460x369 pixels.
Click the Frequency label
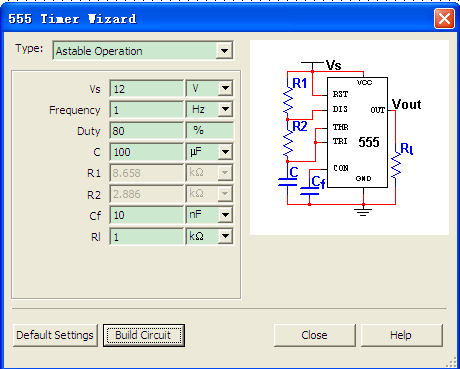(75, 110)
